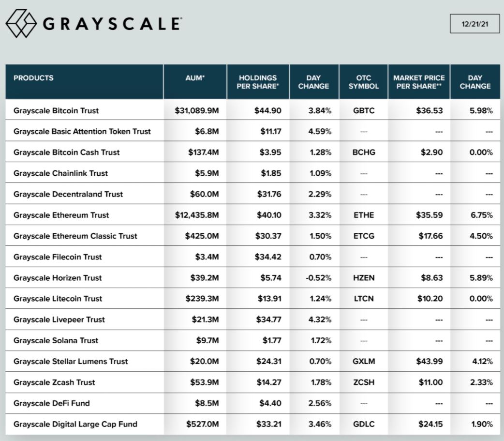Click the Grayscale logo icon
504x441 pixels.
[21, 24]
